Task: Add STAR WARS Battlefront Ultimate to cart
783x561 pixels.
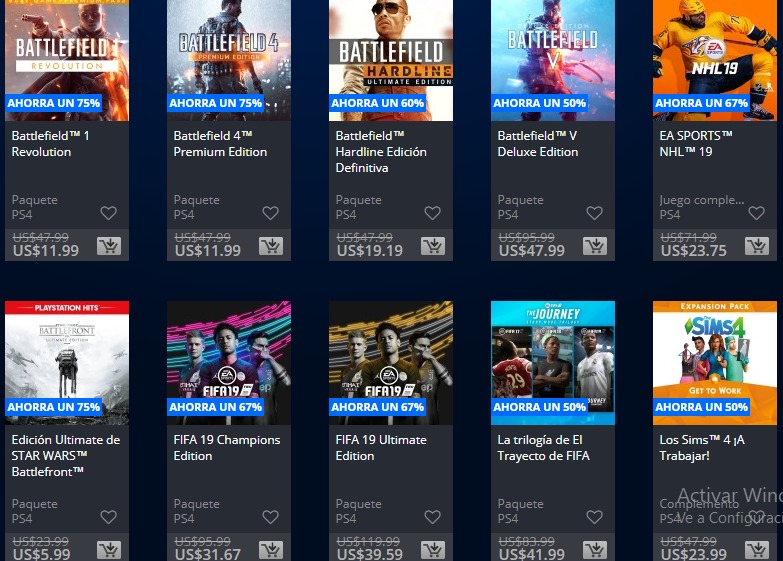Action: (108, 550)
